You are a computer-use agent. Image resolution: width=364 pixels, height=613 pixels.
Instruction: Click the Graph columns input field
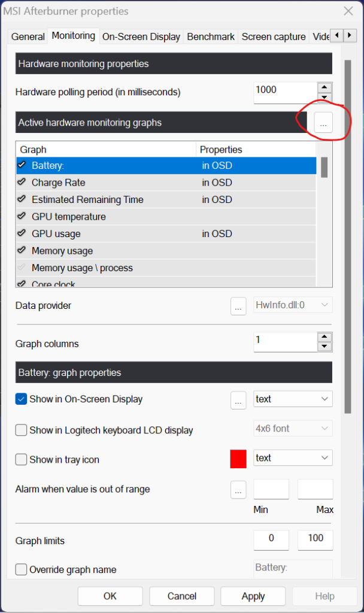286,342
